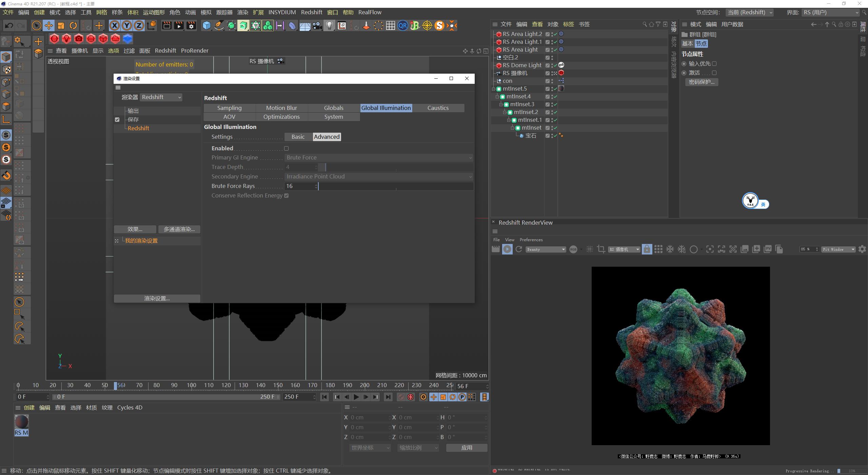Open render settings via the toolbar gear icon
This screenshot has width=868, height=475.
(x=192, y=25)
